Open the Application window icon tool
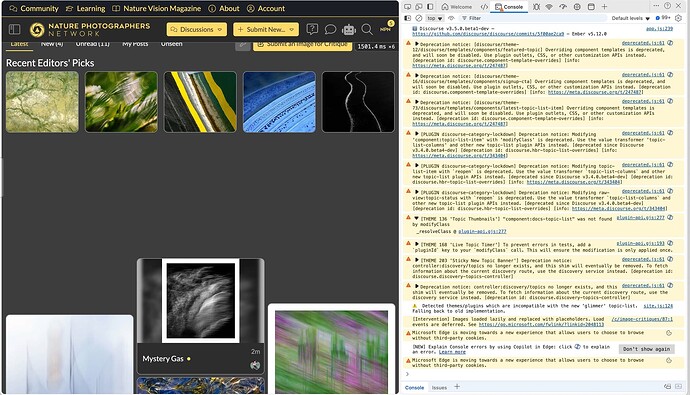Image resolution: width=690 pixels, height=395 pixels. point(591,7)
